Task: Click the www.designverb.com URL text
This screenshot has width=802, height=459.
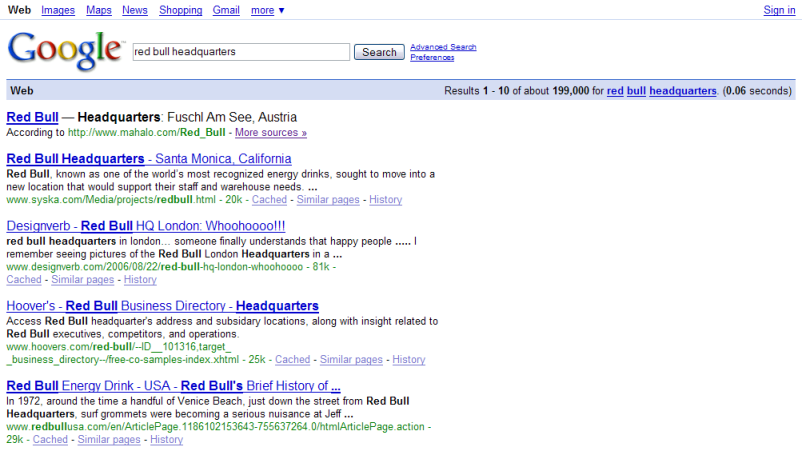Action: [x=154, y=267]
